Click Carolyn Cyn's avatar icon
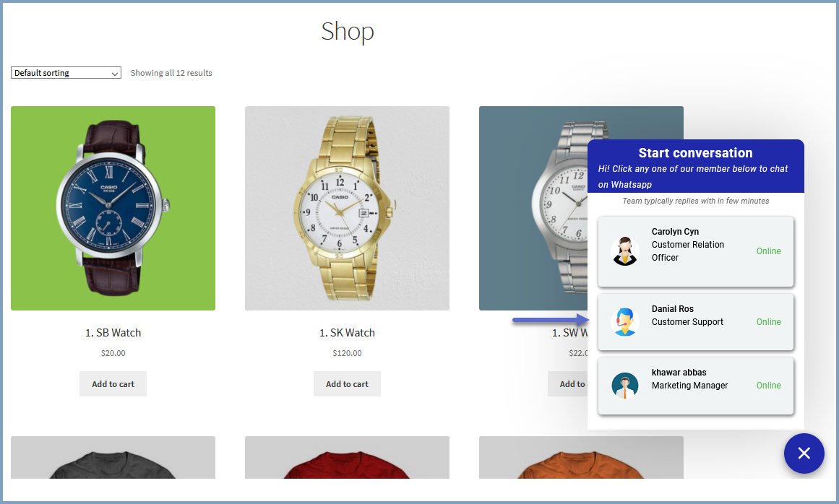 624,251
